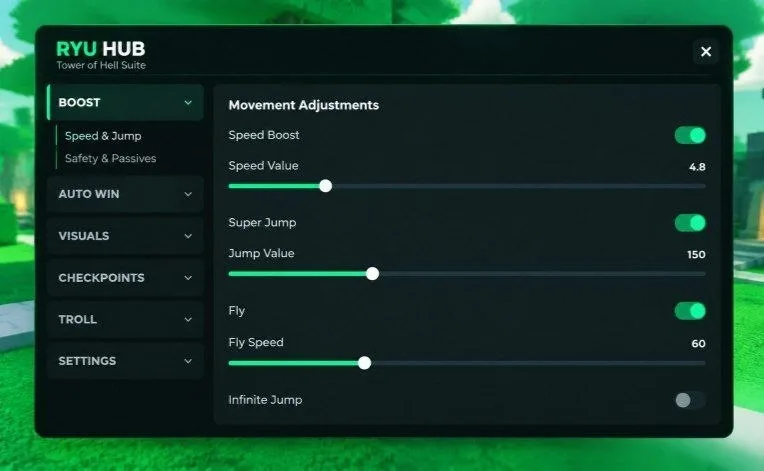
Task: Collapse the BOOST section chevron
Action: click(188, 103)
